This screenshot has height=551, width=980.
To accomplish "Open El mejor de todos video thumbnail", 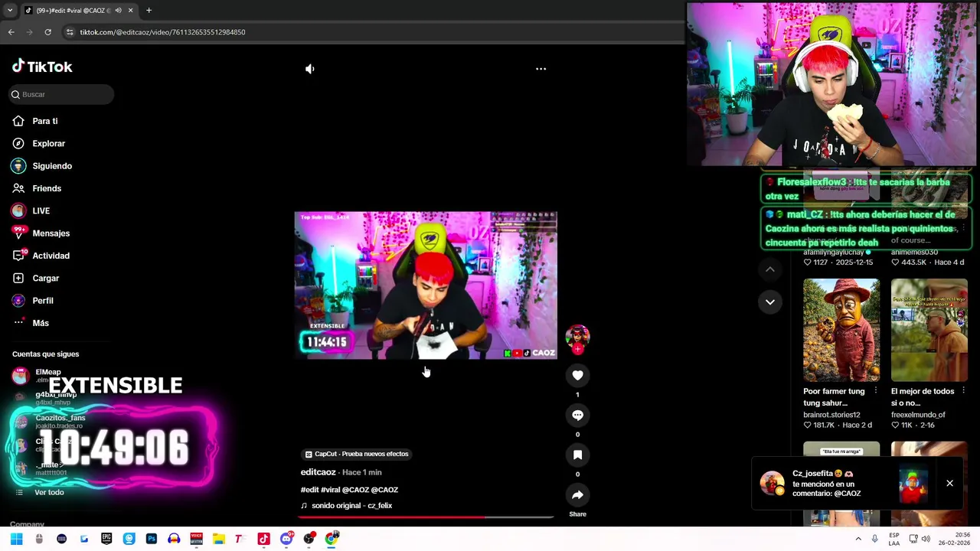I will [929, 330].
